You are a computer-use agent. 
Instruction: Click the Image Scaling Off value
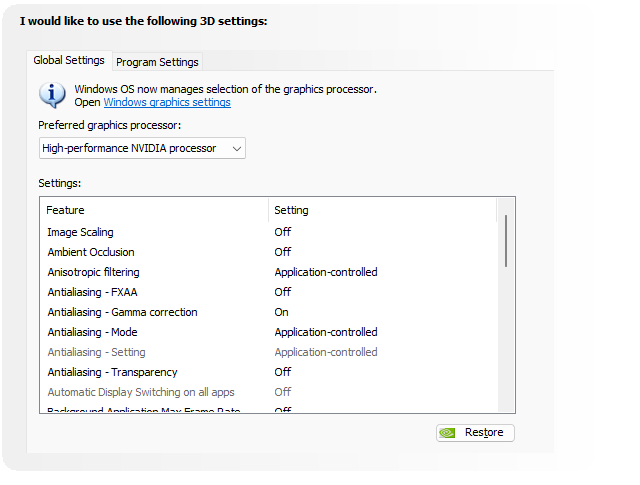pyautogui.click(x=283, y=232)
